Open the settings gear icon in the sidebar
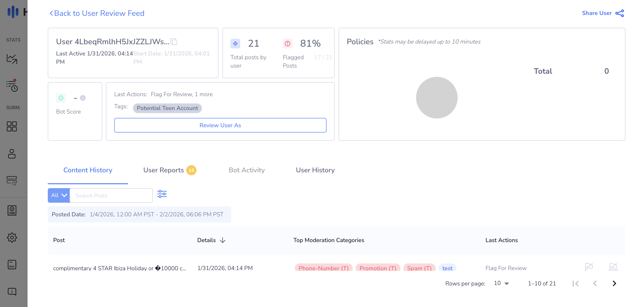Image resolution: width=644 pixels, height=307 pixels. pyautogui.click(x=12, y=237)
